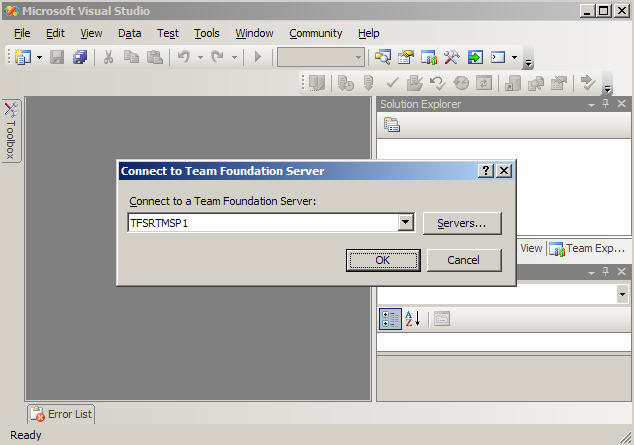634x445 pixels.
Task: Click the Refresh Status source control icon
Action: click(484, 83)
